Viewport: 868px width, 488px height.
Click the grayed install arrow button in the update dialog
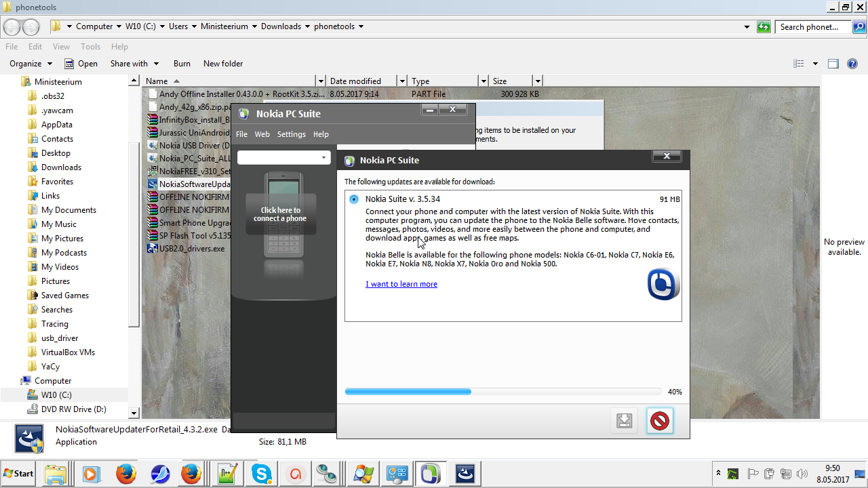[x=625, y=421]
